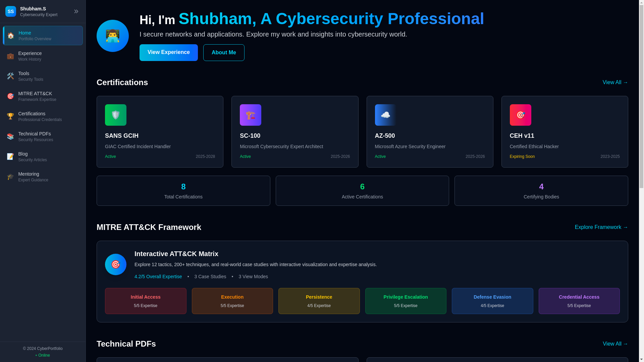
Task: Click the MITRE ATT&CK target icon in sidebar
Action: tap(10, 96)
